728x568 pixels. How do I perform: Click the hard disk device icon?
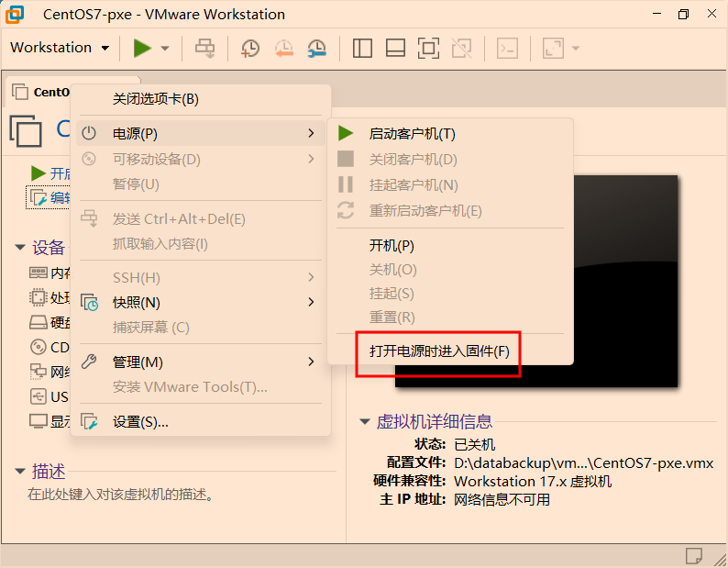(x=39, y=322)
